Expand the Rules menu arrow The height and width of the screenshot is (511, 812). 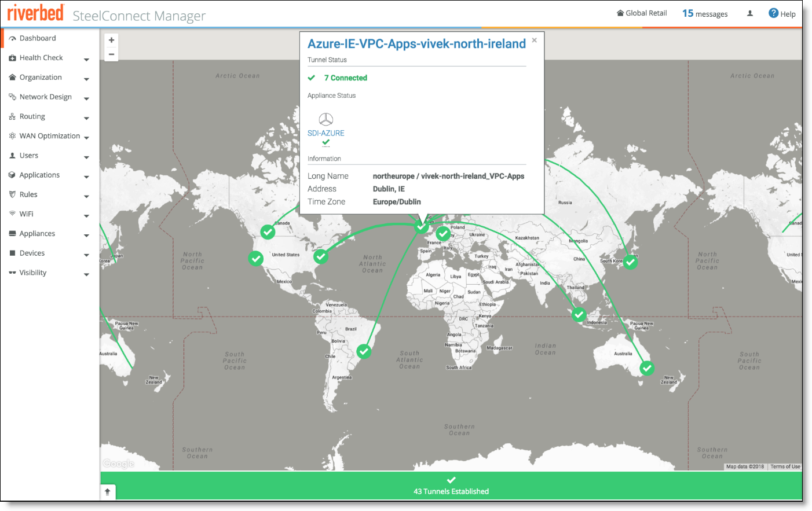[86, 197]
